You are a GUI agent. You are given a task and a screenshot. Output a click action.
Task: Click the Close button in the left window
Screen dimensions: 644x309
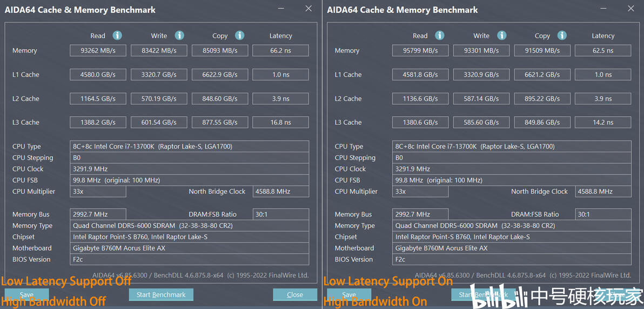click(295, 294)
